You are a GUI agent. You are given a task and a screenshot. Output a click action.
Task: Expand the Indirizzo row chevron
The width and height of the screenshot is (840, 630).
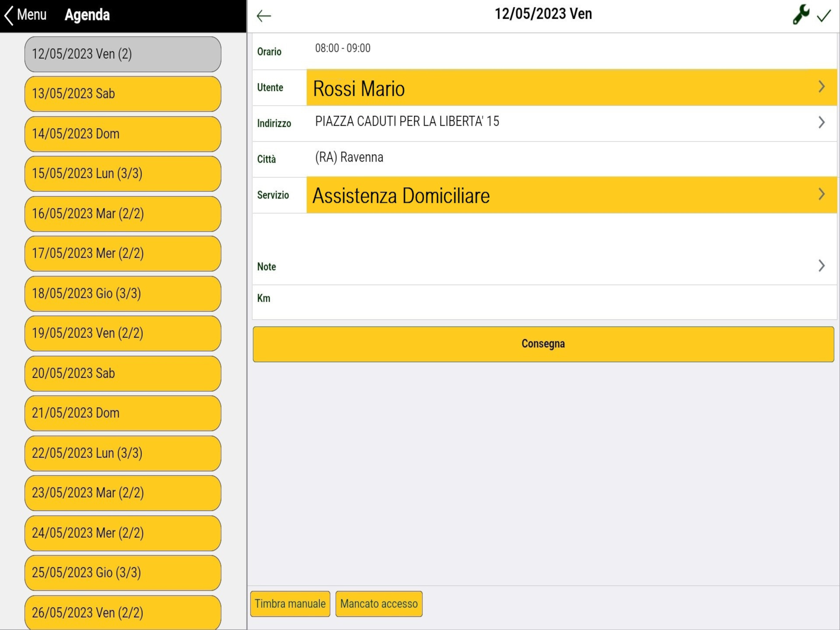(x=821, y=122)
